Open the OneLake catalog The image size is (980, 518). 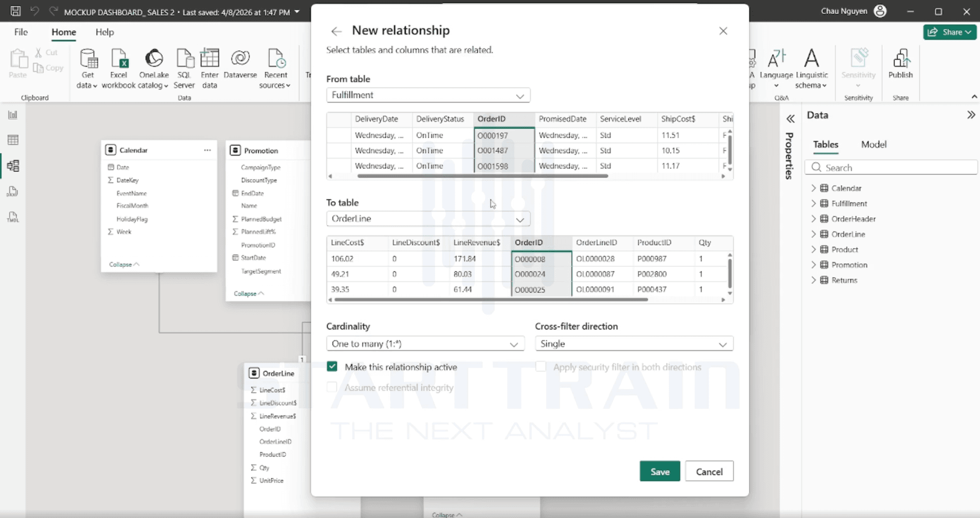pyautogui.click(x=153, y=69)
